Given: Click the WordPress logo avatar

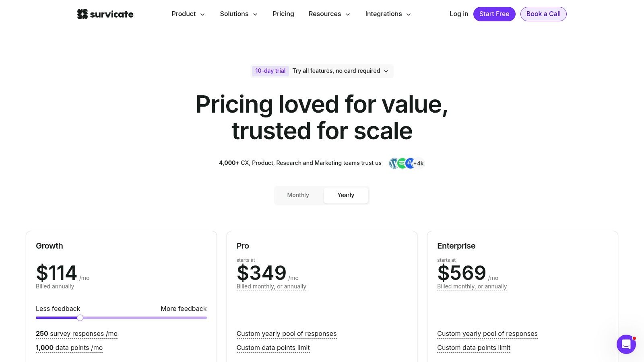Looking at the screenshot, I should coord(394,163).
